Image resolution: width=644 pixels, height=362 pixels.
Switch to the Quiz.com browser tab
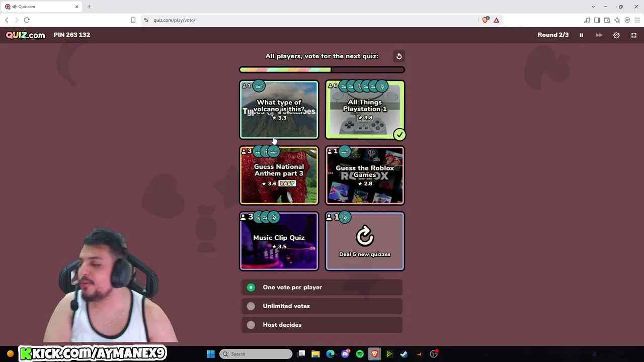42,7
